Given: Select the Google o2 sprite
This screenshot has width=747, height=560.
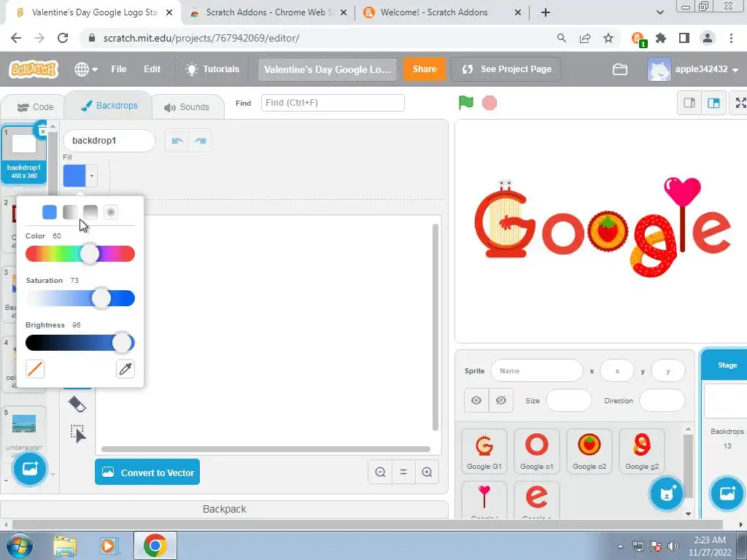Looking at the screenshot, I should [589, 451].
